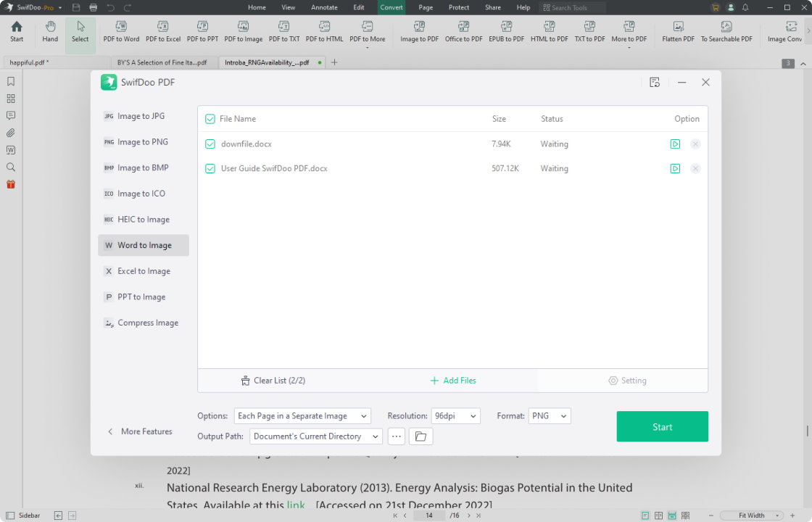Zoom in with the plus button

coord(792,515)
